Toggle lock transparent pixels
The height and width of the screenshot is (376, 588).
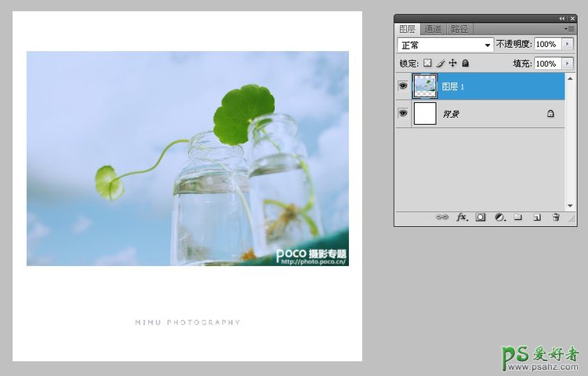click(427, 63)
